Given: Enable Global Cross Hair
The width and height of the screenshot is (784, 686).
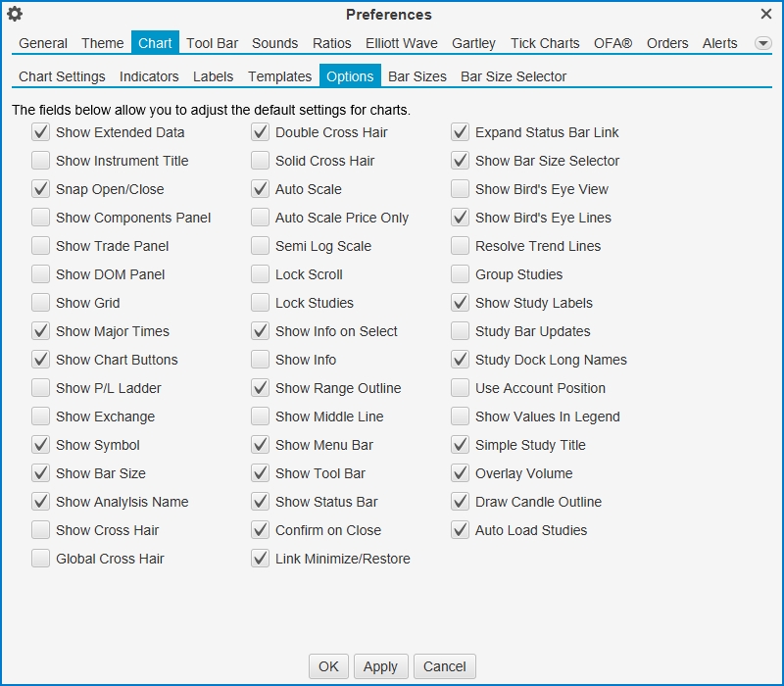Looking at the screenshot, I should coord(40,559).
